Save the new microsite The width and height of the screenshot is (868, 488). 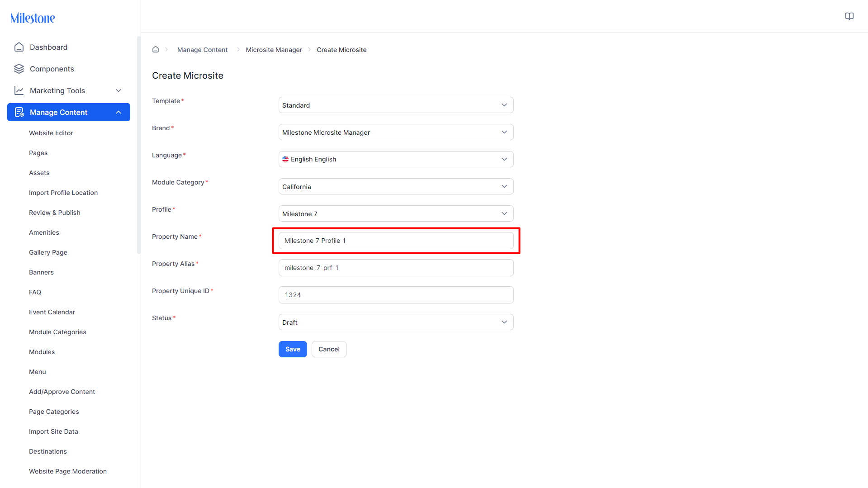coord(293,349)
